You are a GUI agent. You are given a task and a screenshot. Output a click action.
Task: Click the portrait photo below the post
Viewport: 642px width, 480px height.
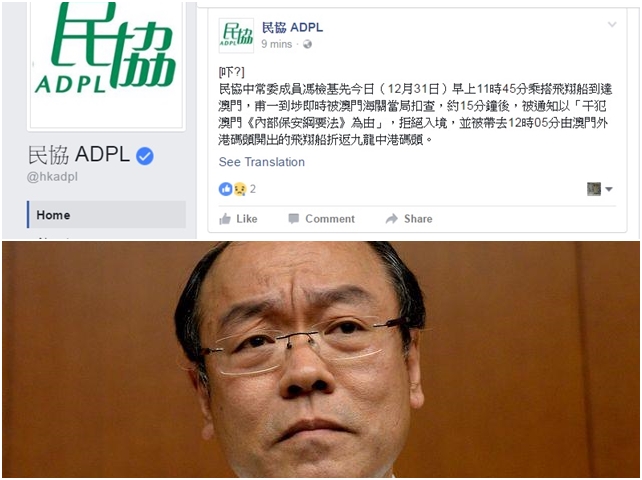coord(321,359)
